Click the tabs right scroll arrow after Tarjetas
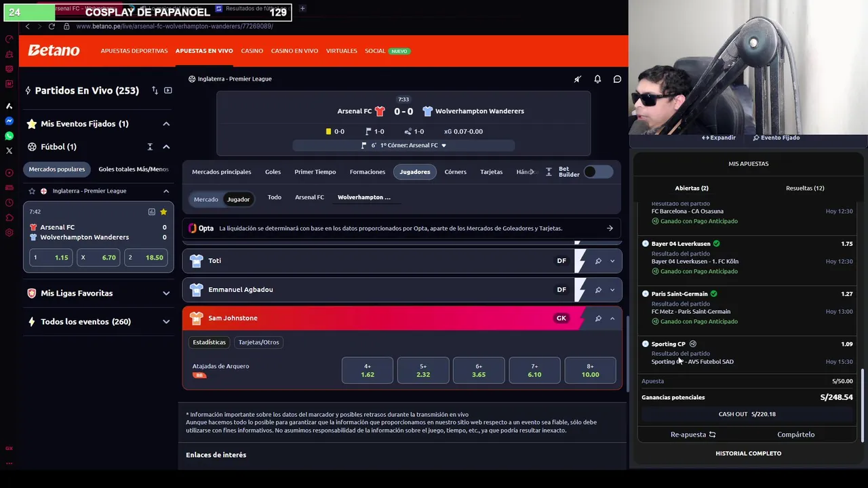Viewport: 868px width, 488px height. coord(531,172)
